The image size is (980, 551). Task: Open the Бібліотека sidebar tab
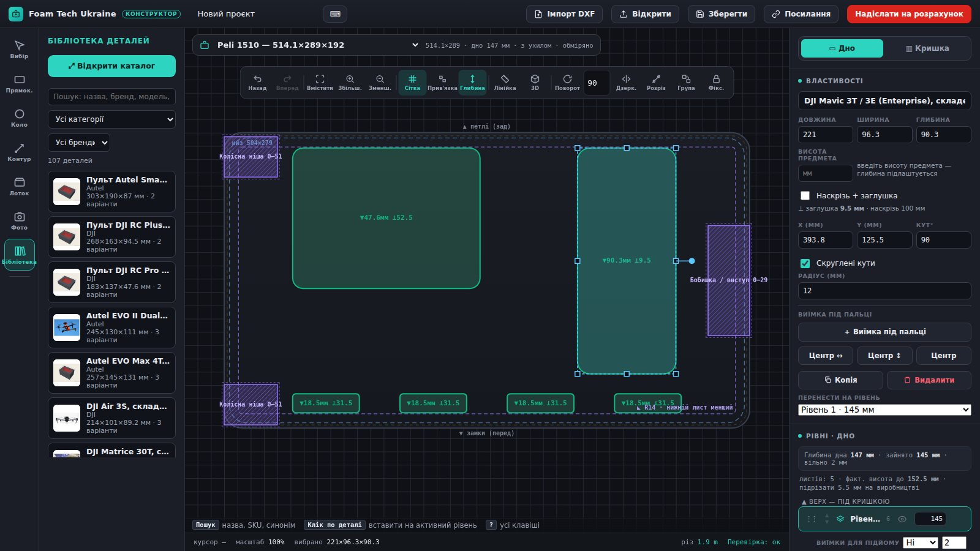(20, 255)
